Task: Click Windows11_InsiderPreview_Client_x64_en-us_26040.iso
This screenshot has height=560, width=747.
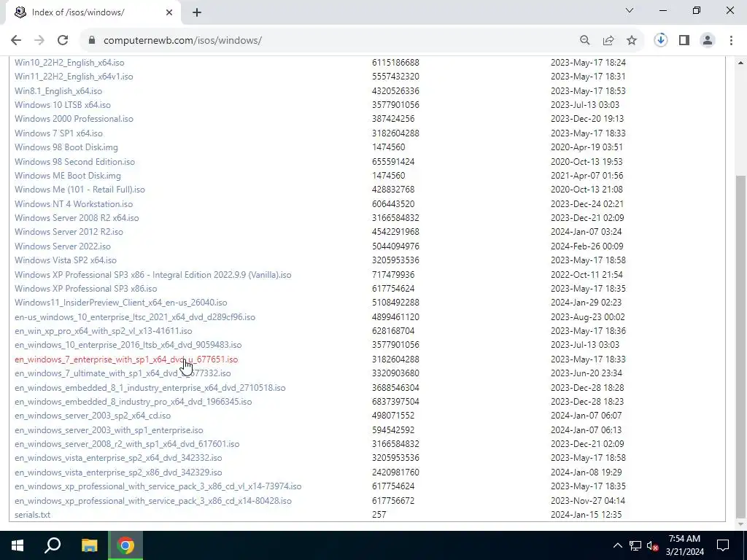Action: [121, 303]
